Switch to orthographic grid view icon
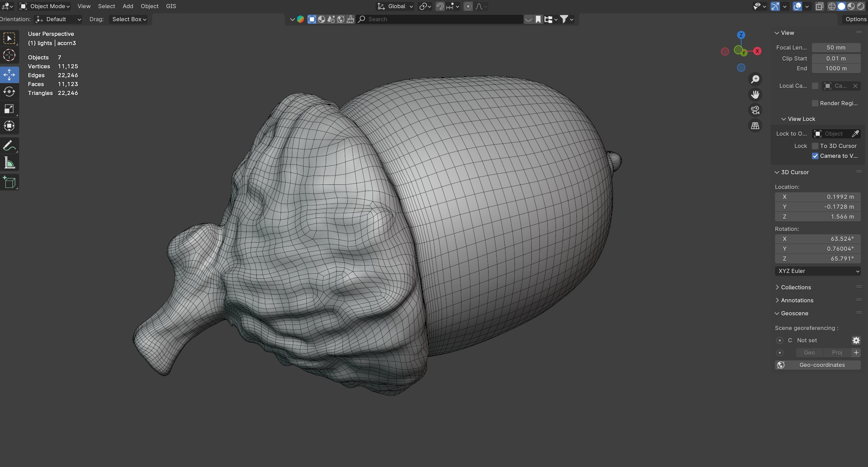This screenshot has width=868, height=467. [755, 126]
